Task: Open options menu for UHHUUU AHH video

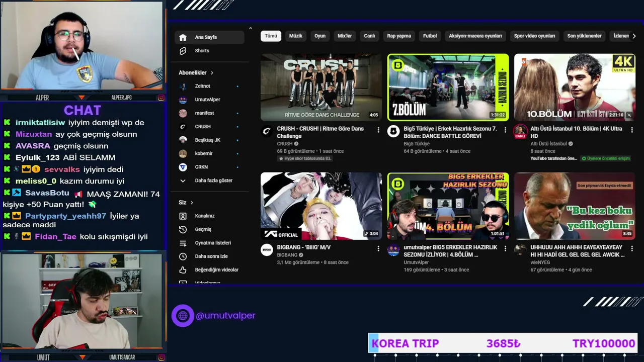Action: [632, 248]
